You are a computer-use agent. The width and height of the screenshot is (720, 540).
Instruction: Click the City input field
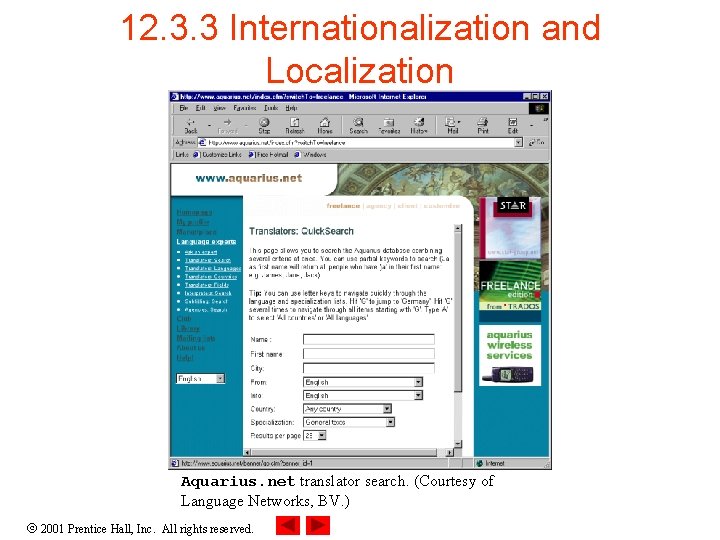point(369,368)
